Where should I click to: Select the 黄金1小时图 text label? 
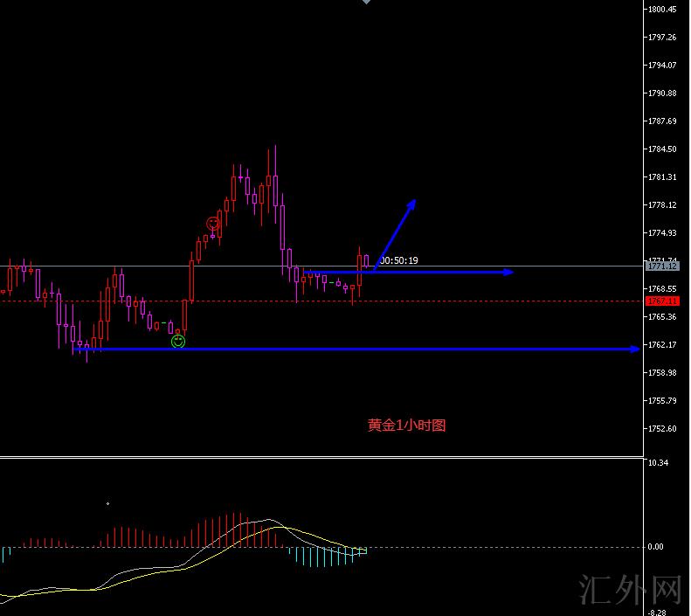tap(407, 426)
